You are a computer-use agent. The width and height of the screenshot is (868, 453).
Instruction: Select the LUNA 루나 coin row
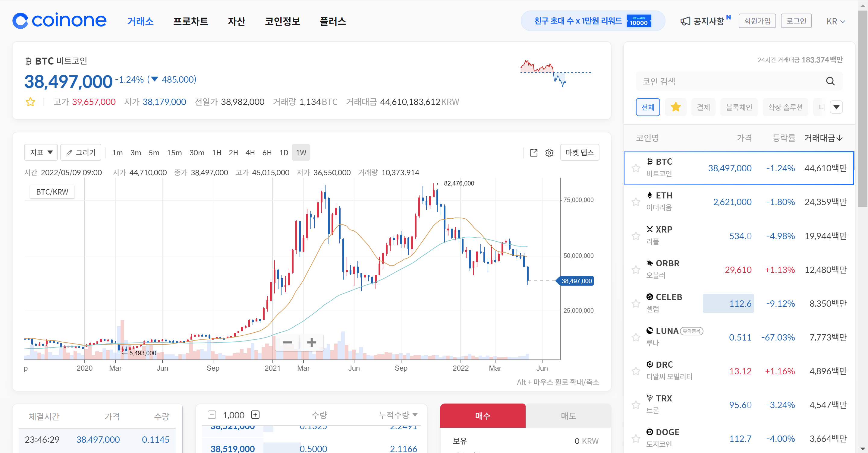[739, 337]
